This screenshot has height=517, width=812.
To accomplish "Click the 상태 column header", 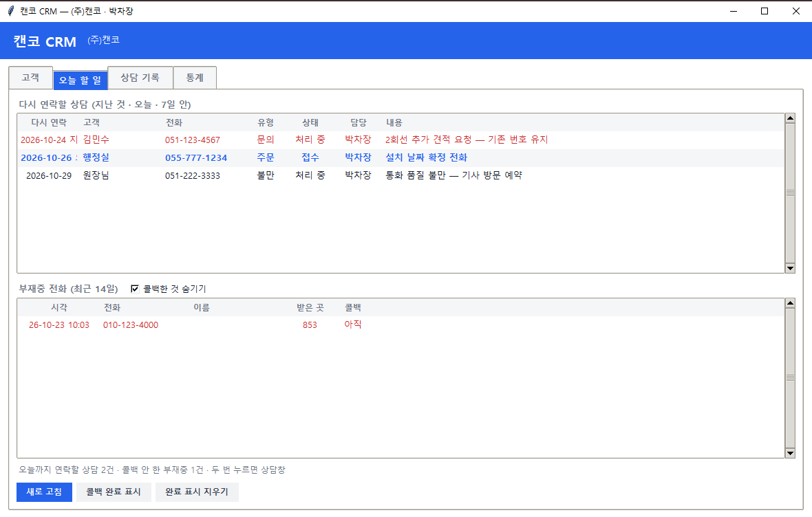I will [310, 122].
